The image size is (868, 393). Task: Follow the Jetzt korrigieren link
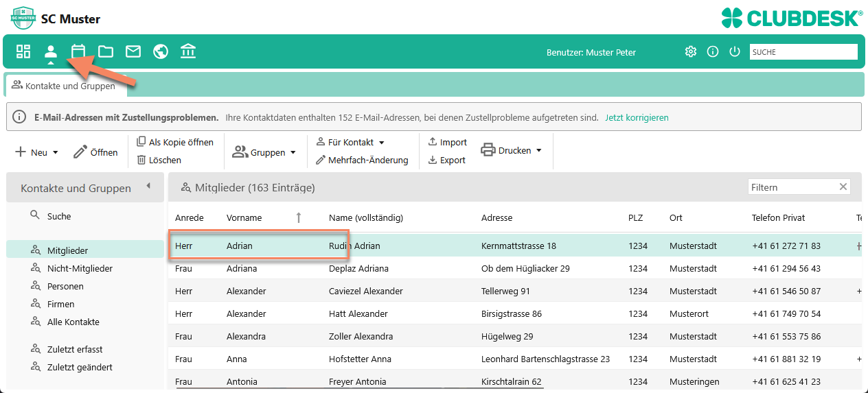point(637,117)
